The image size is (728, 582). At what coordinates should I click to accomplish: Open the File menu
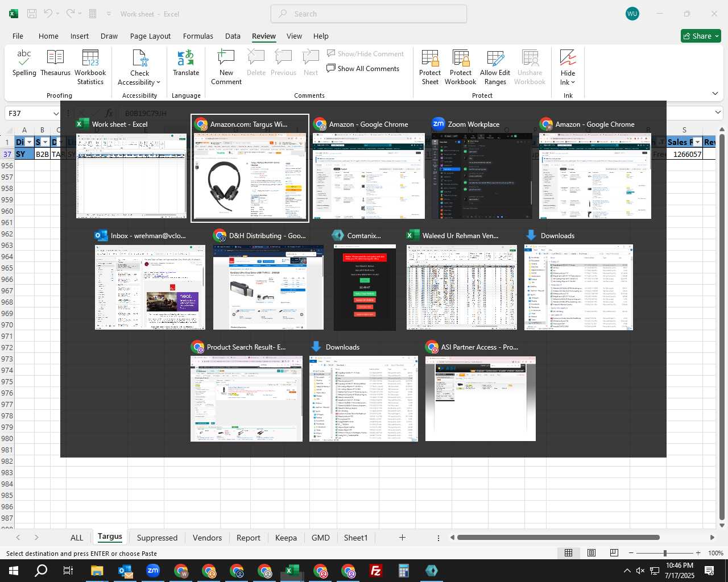click(18, 36)
